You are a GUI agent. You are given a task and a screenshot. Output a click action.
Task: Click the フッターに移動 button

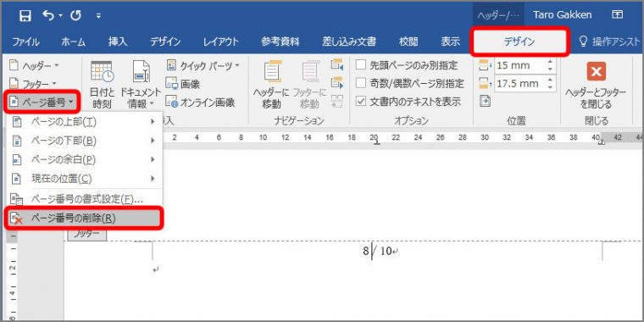point(309,85)
